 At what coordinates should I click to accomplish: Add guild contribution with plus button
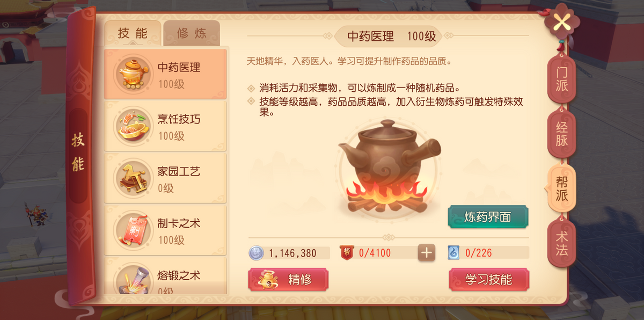427,253
